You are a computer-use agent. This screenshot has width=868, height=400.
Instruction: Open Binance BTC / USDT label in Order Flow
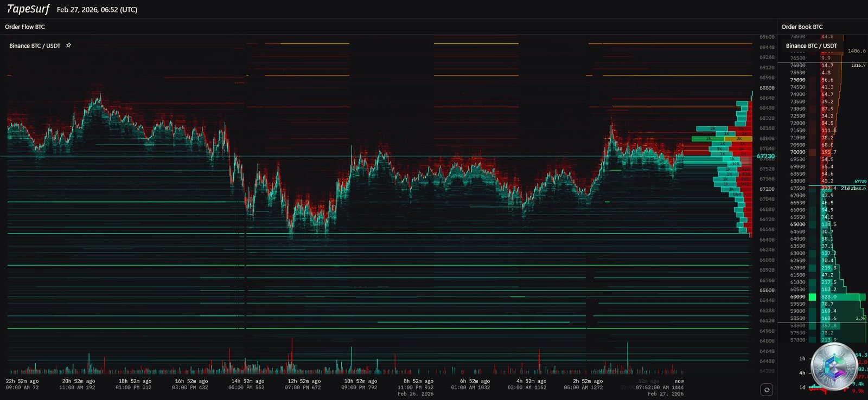coord(35,46)
